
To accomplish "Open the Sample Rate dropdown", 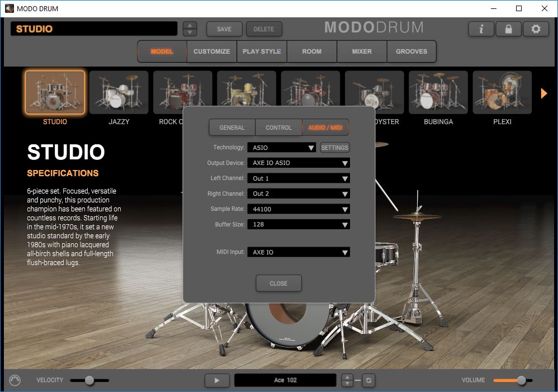I will pos(299,209).
